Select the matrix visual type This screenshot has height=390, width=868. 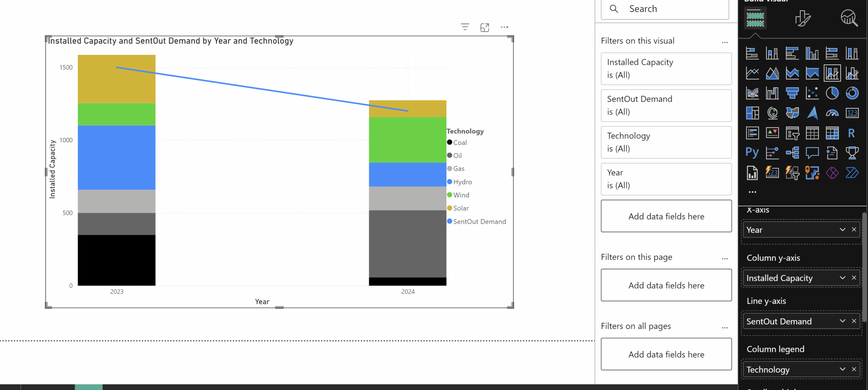[x=833, y=133]
